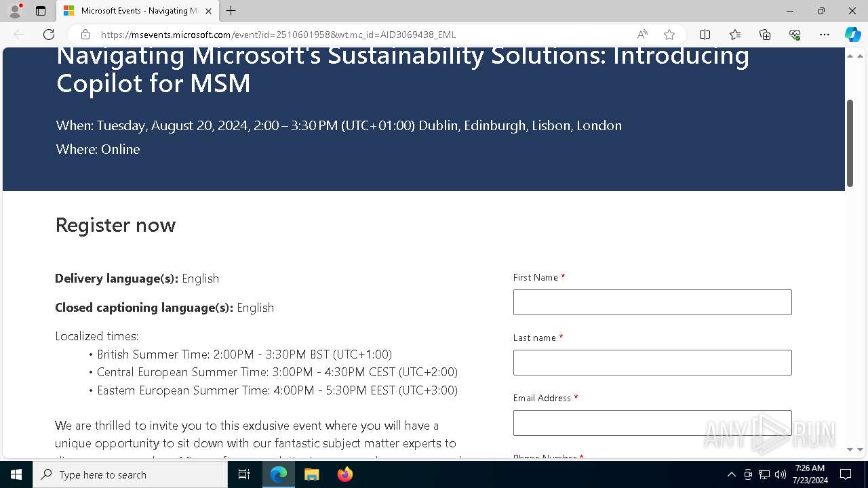Click the 'When: Tuesday, August 20' line
This screenshot has width=868, height=488.
(x=338, y=125)
